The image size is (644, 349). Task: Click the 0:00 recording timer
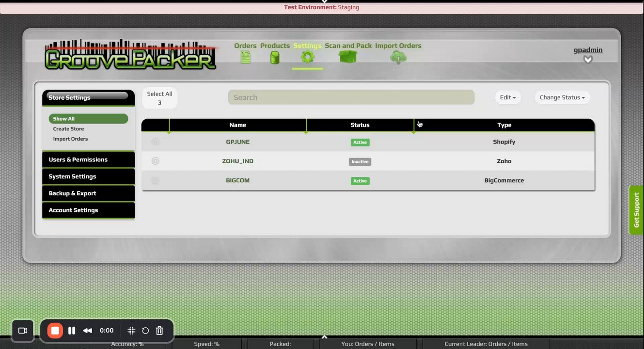(107, 331)
